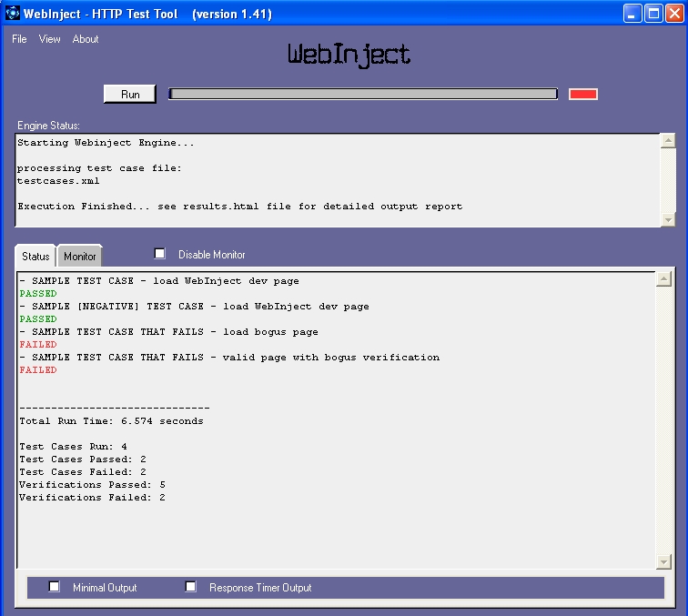Click inside the Engine Status text area
Screen dimensions: 688x616
click(338, 180)
